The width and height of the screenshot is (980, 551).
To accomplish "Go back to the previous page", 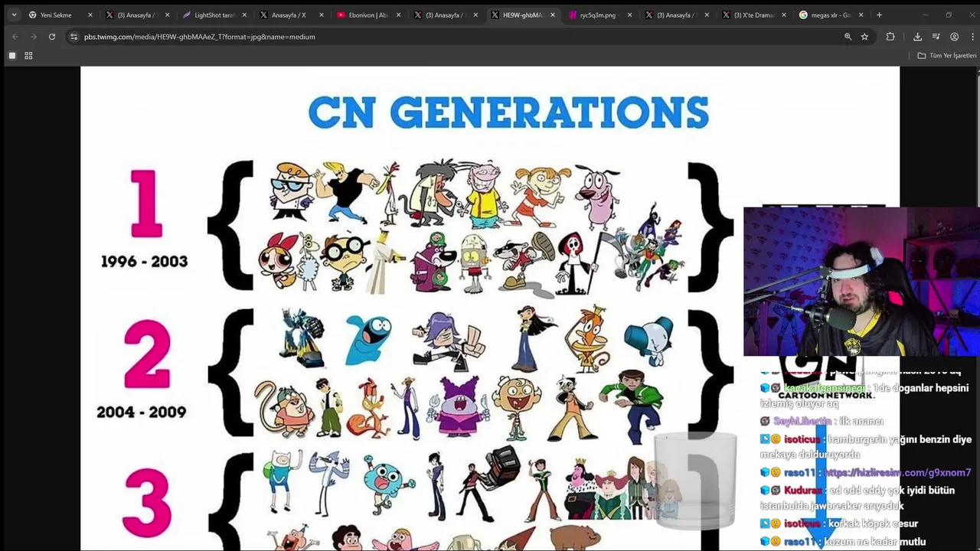I will click(15, 37).
